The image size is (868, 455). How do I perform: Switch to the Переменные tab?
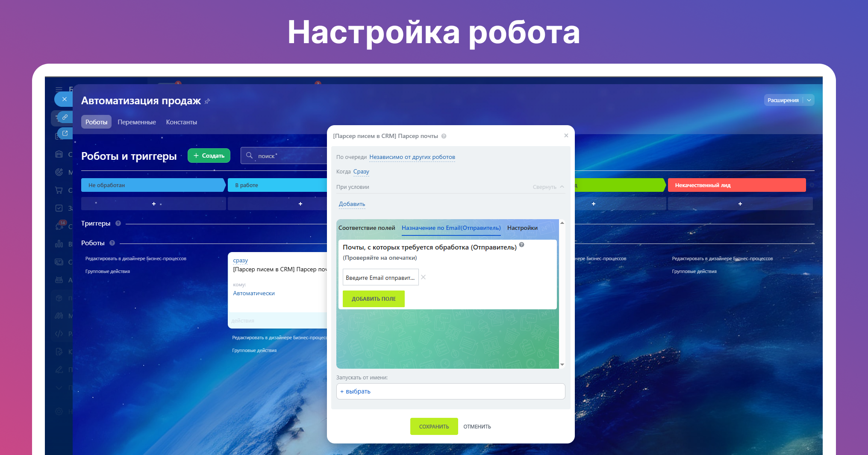click(x=137, y=122)
